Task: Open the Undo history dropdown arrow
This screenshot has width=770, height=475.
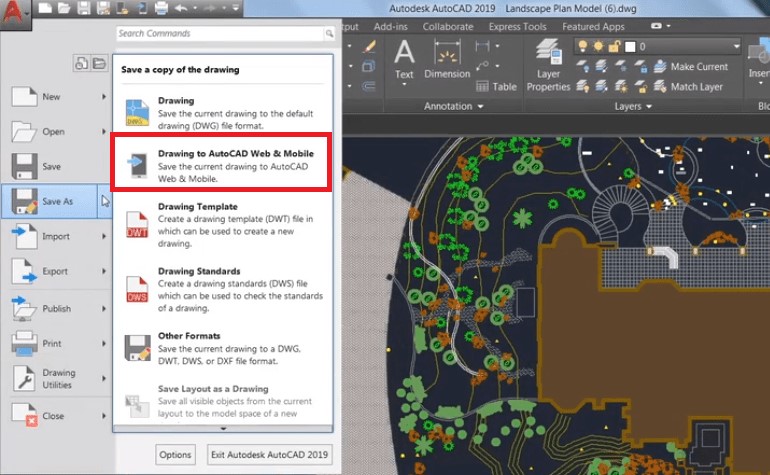Action: (x=195, y=8)
